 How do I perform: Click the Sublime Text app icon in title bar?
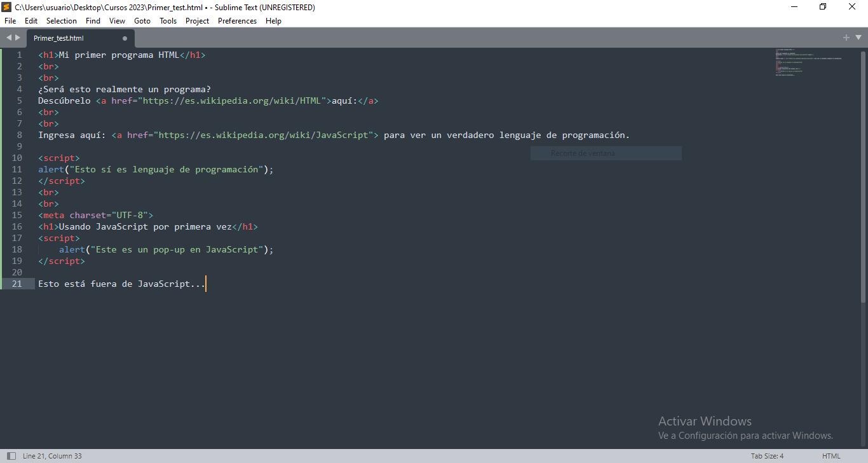point(6,7)
